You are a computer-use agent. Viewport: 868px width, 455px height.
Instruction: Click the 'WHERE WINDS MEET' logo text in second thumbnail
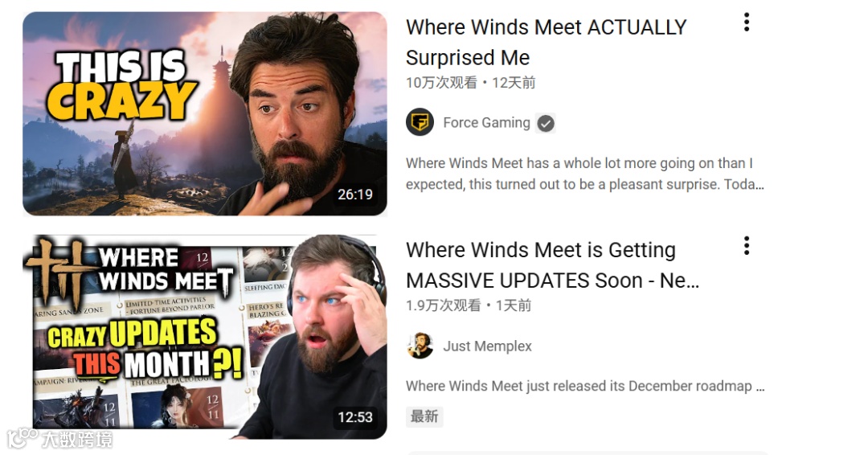[x=166, y=269]
